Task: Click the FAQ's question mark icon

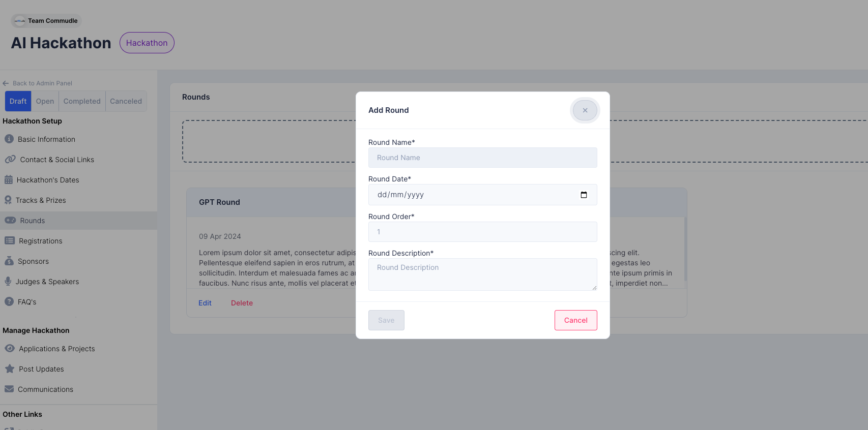Action: tap(9, 301)
